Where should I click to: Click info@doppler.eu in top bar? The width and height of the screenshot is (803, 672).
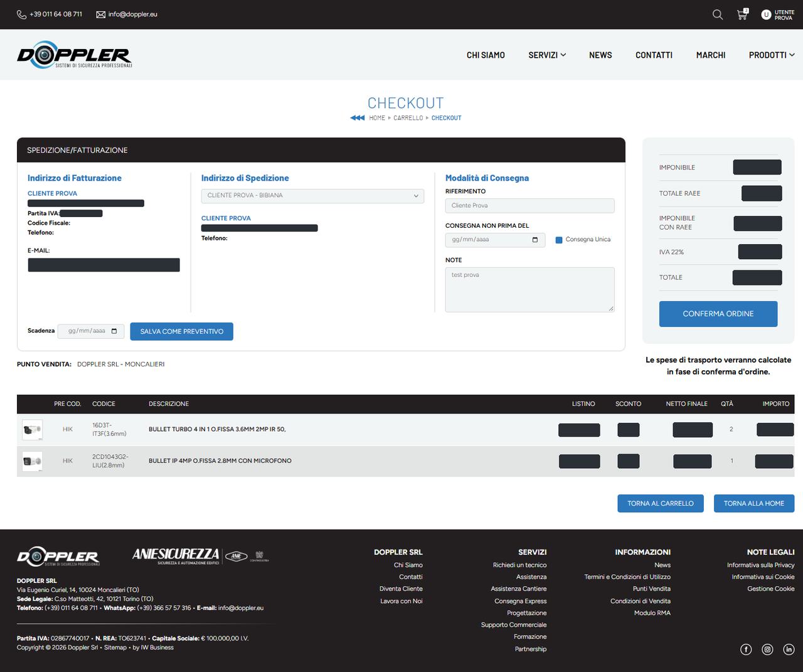pos(133,14)
